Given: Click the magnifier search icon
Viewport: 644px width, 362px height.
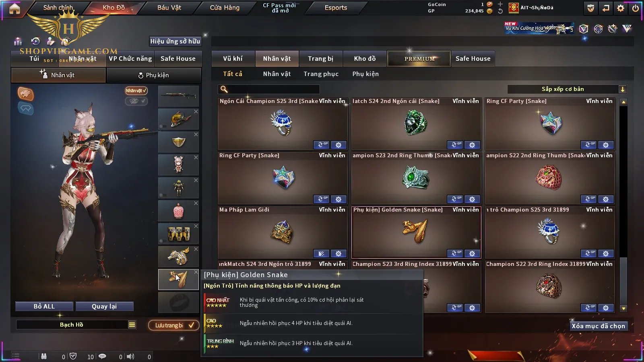Looking at the screenshot, I should [x=224, y=89].
